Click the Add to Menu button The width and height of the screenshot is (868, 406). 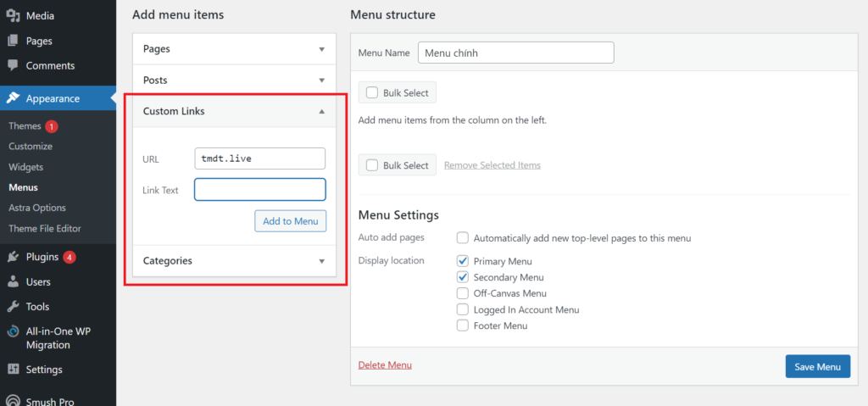(x=290, y=221)
